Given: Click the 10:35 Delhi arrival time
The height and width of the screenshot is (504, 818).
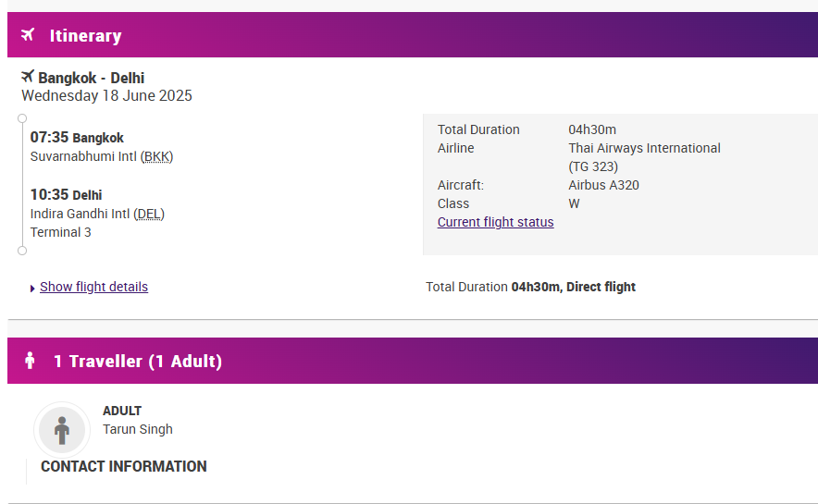Looking at the screenshot, I should 67,194.
